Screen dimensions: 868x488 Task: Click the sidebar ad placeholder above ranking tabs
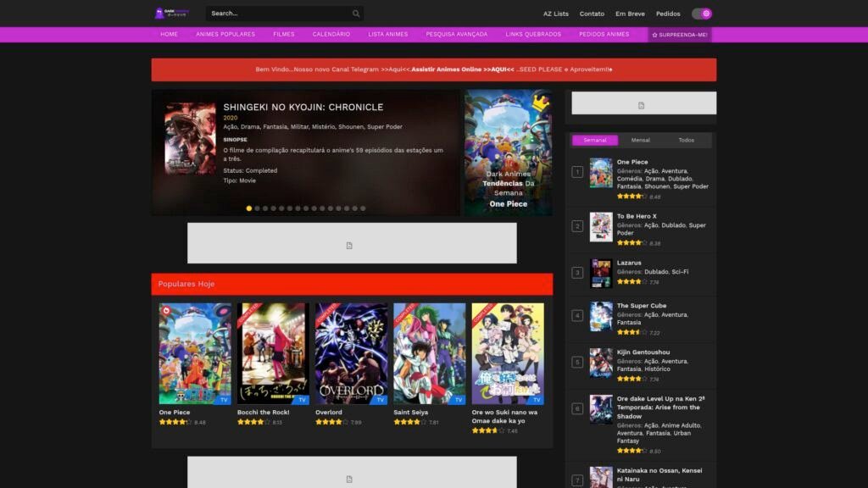(644, 103)
